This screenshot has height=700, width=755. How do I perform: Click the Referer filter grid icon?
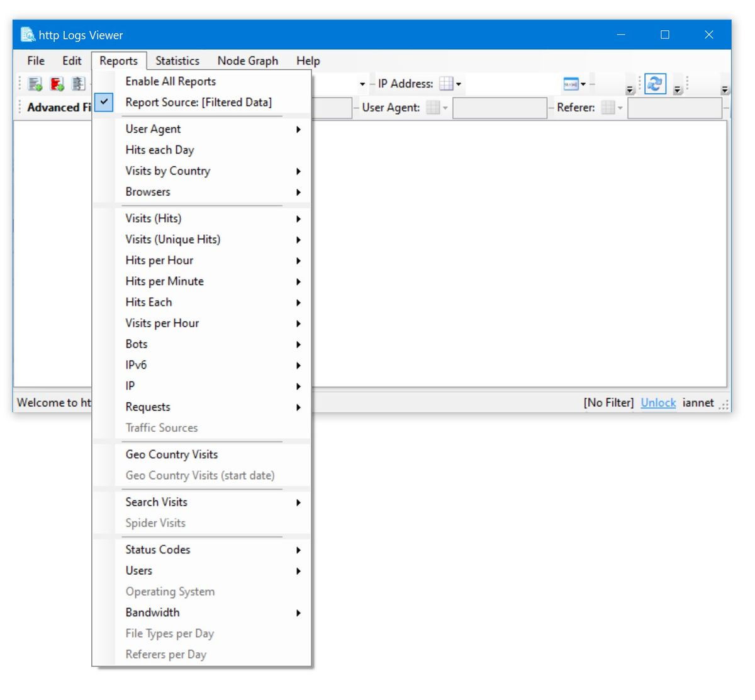[608, 108]
